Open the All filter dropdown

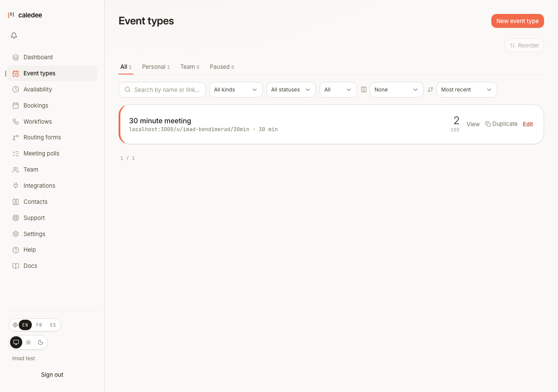point(338,89)
